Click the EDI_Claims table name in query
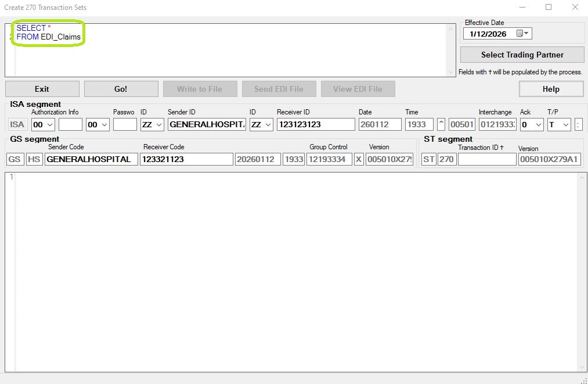588x384 pixels. click(61, 37)
